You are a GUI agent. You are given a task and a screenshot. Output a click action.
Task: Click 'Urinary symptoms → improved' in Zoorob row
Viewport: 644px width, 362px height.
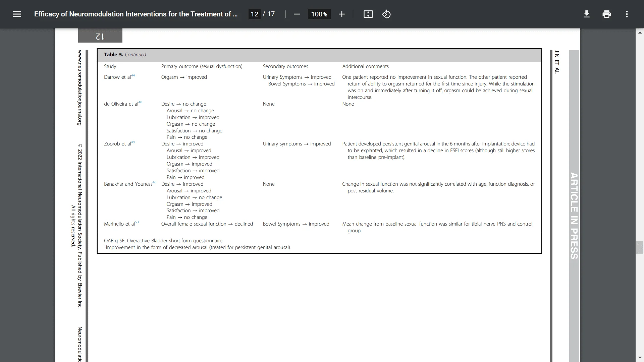297,144
